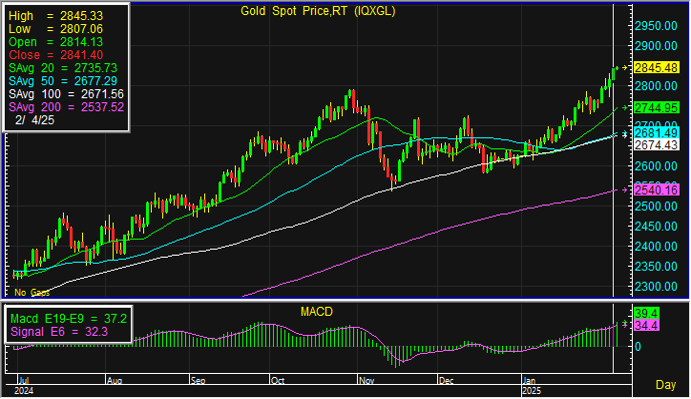This screenshot has width=691, height=399.
Task: Select the SAvg 100 = 2671.56 legend line
Action: [66, 94]
